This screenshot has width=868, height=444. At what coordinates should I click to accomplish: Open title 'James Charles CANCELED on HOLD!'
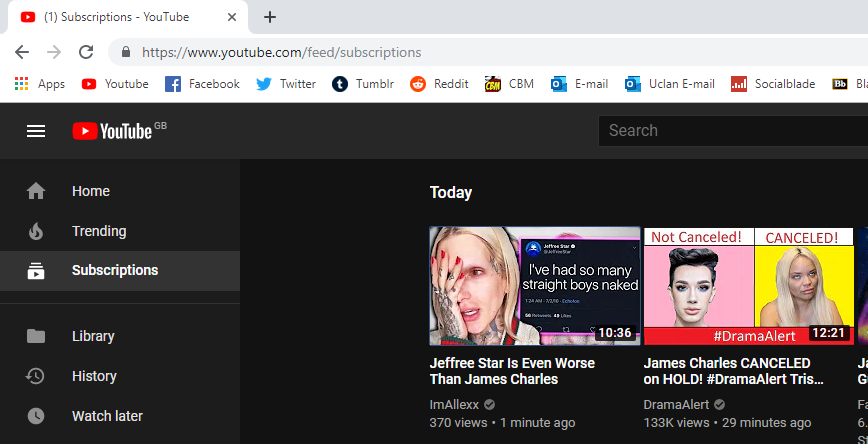tap(733, 371)
